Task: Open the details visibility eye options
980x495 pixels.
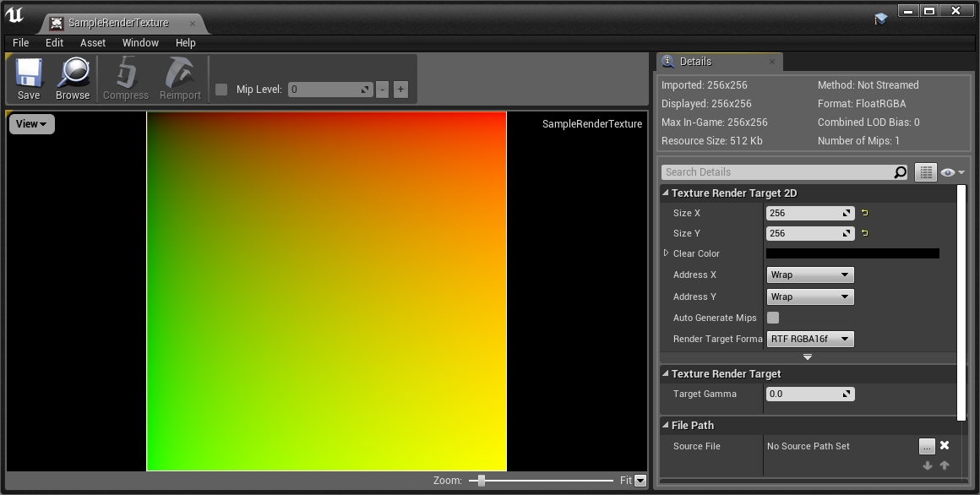Action: tap(952, 172)
